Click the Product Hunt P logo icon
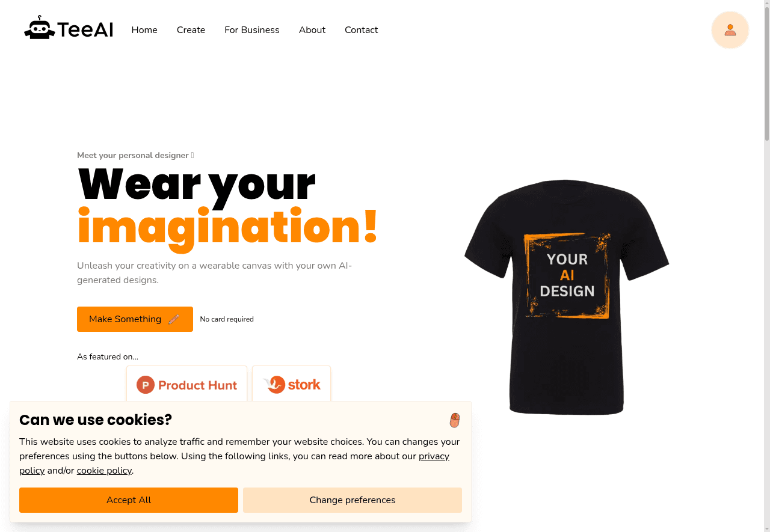The width and height of the screenshot is (770, 532). tap(146, 385)
